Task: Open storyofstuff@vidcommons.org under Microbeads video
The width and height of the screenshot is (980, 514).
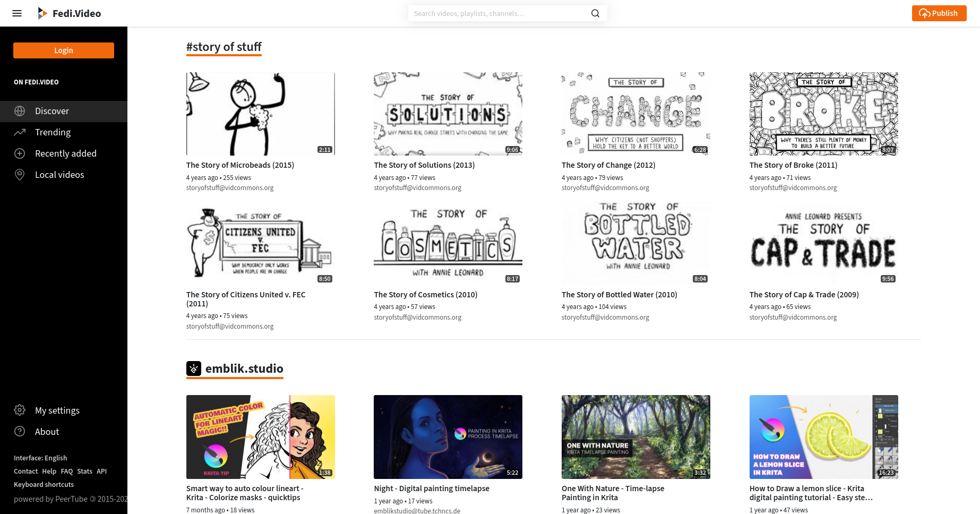Action: tap(230, 188)
